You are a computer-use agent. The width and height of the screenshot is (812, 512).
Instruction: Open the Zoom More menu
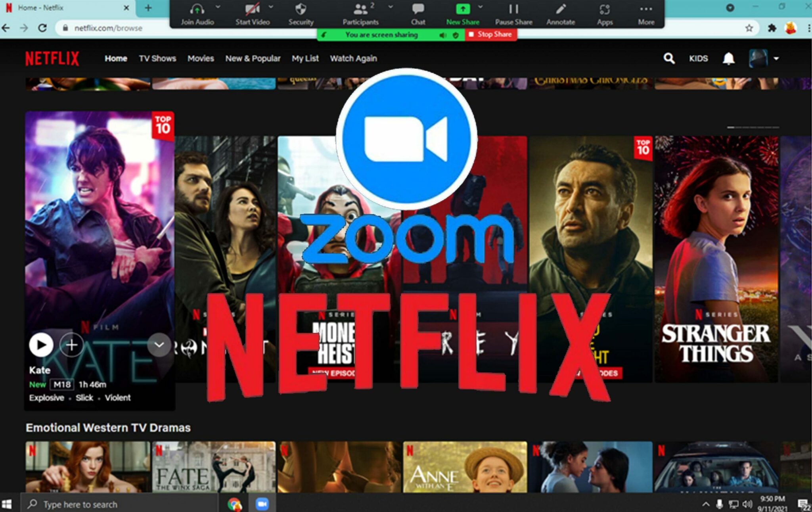tap(646, 14)
